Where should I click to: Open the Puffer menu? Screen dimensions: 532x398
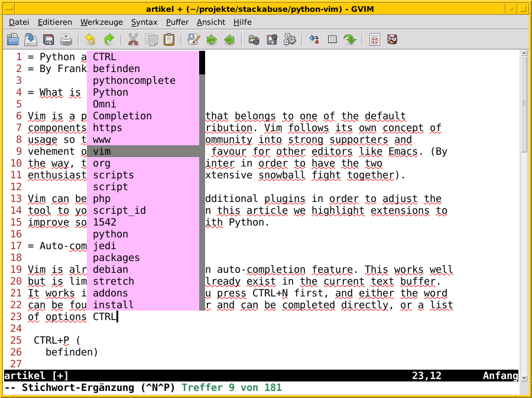click(177, 22)
